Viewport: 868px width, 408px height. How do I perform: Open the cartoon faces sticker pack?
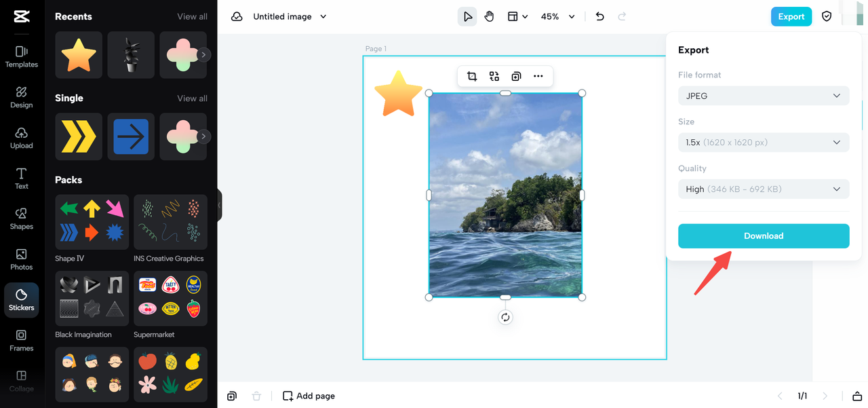[x=92, y=374]
